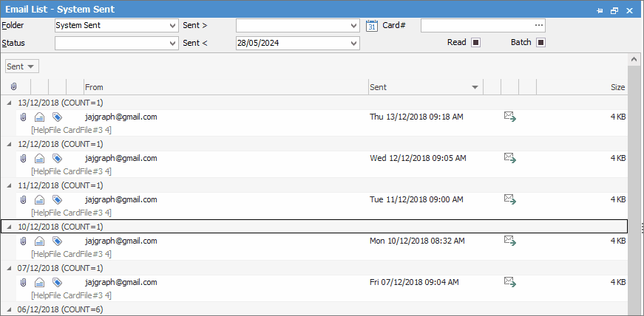Click the vertical scrollbar track
Viewport: 644px width, 316px height.
(634, 189)
